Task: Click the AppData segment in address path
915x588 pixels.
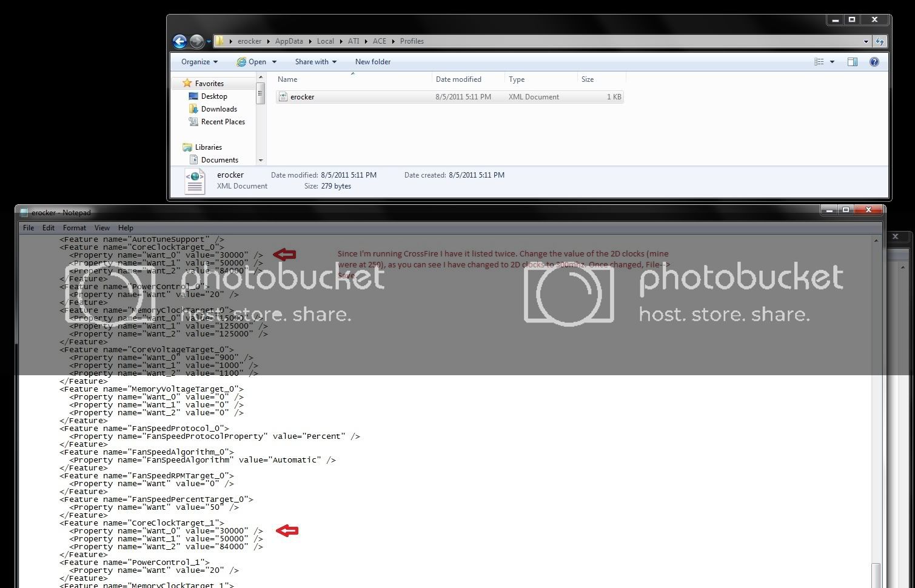Action: coord(289,41)
